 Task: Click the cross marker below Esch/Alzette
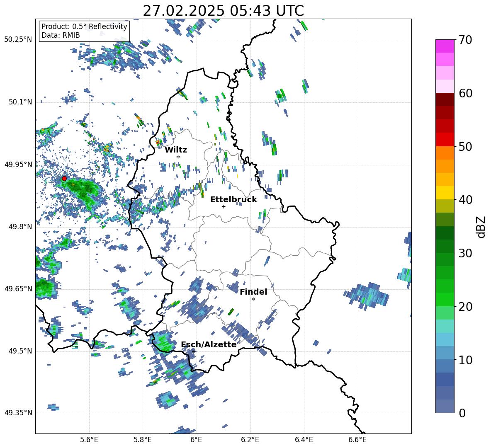point(194,351)
